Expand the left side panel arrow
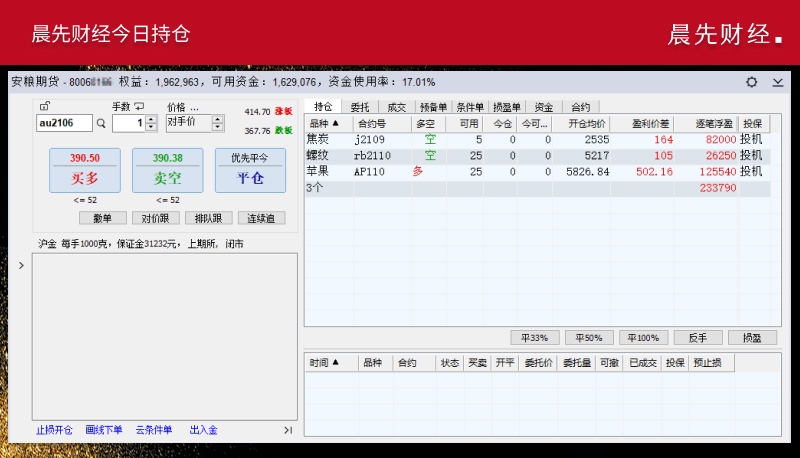The image size is (800, 458). (22, 265)
